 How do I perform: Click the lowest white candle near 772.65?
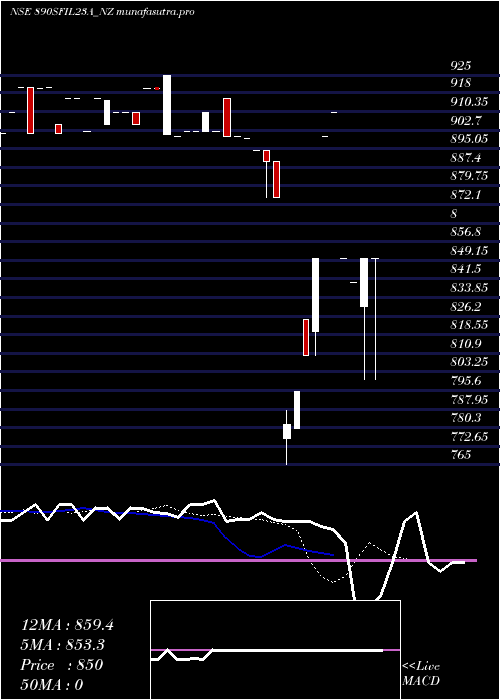tap(287, 431)
